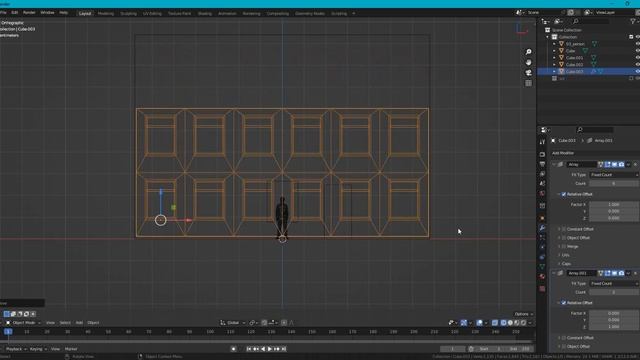640x360 pixels.
Task: Switch perspective/orthographic with the grid icon
Action: click(528, 83)
